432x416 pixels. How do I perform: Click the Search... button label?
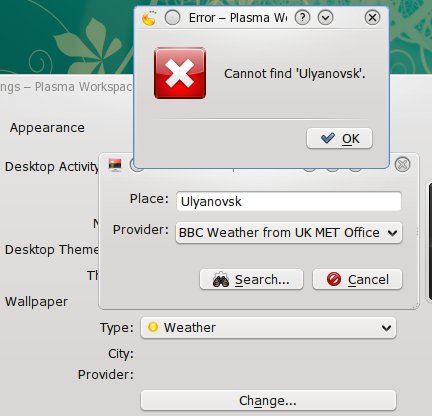[262, 280]
